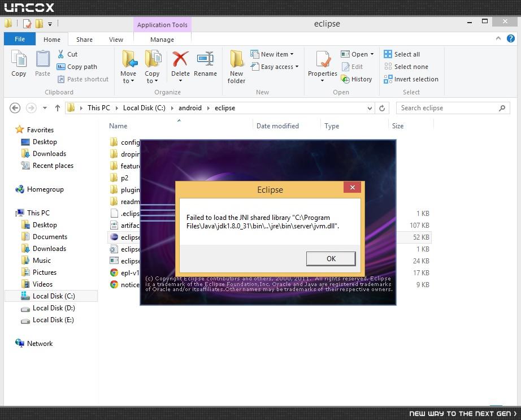Open the New item dropdown
Viewport: 521px width, 420px height.
[x=272, y=54]
